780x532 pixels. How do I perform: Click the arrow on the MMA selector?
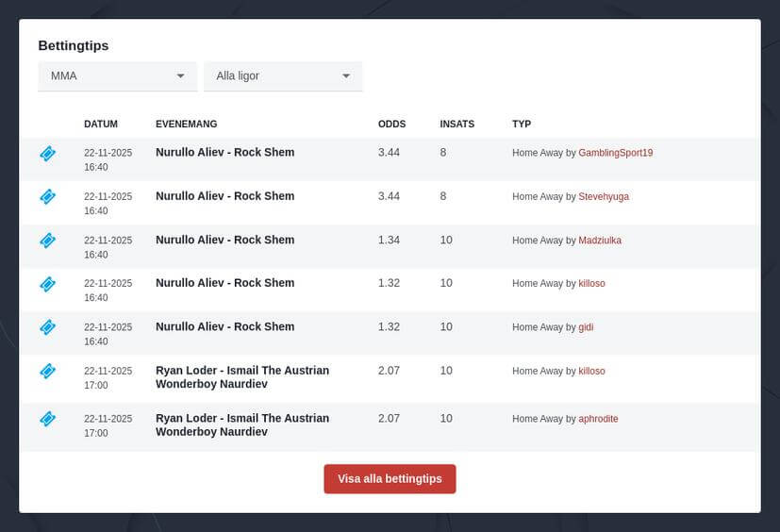click(x=181, y=76)
